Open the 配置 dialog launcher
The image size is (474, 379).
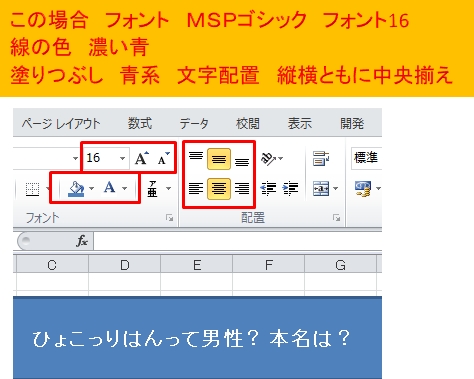tap(336, 218)
